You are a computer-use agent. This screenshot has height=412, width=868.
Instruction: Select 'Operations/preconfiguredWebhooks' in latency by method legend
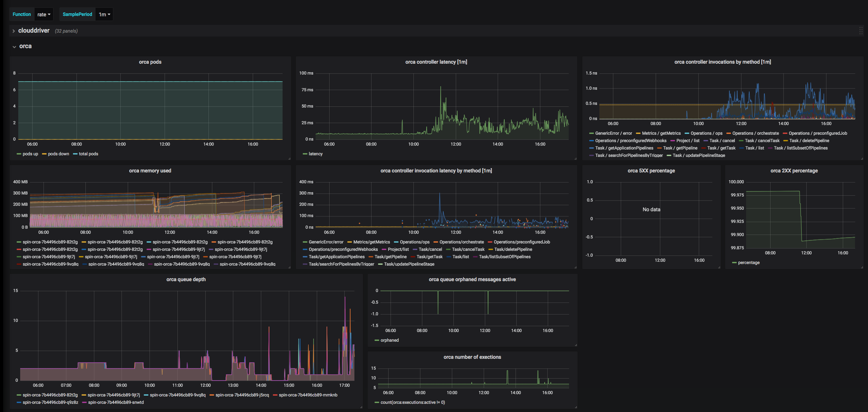click(343, 249)
